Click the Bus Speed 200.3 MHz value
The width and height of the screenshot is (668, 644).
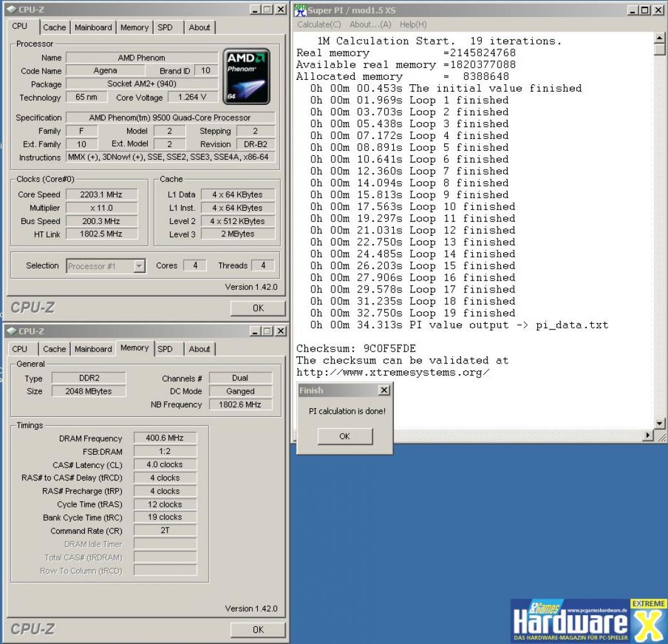point(101,221)
